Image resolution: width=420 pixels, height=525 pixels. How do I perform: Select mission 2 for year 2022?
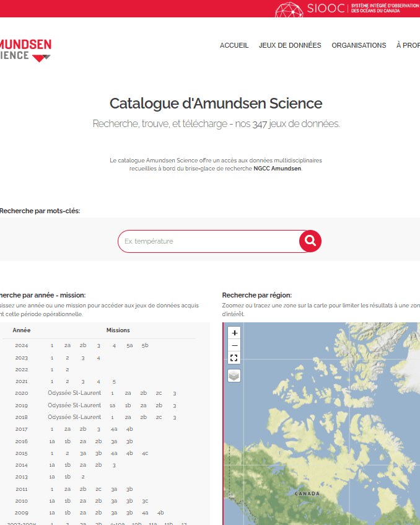67,369
